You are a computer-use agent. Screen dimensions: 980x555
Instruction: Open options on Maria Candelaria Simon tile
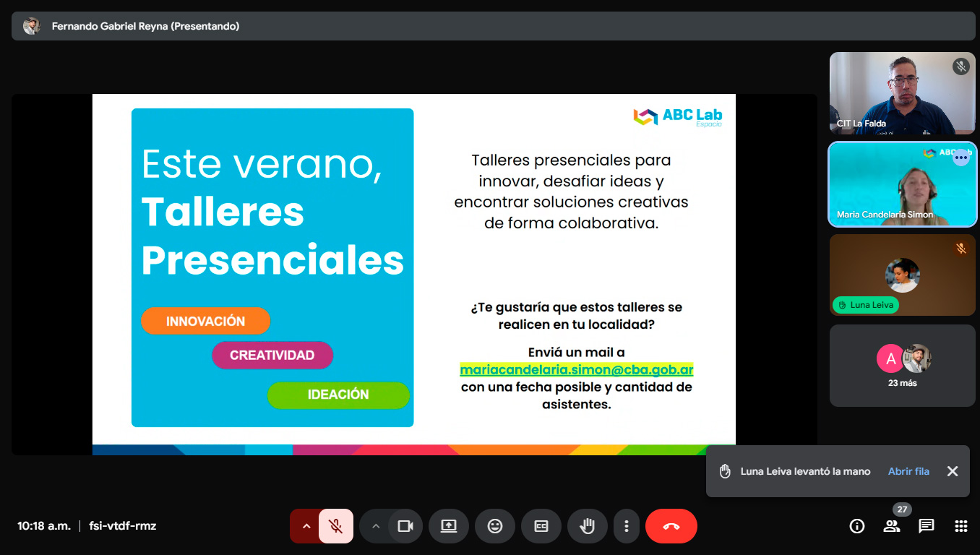click(x=960, y=158)
